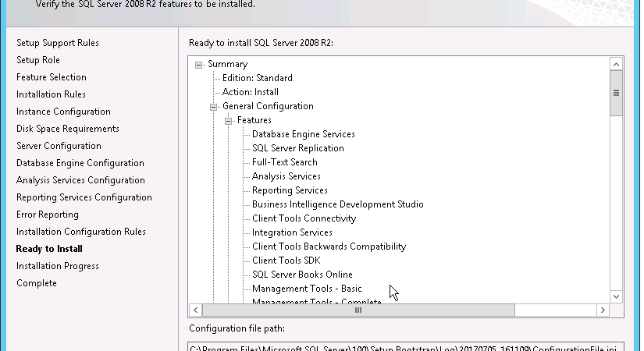
Task: Select Client Tools Connectivity item
Action: tap(304, 219)
